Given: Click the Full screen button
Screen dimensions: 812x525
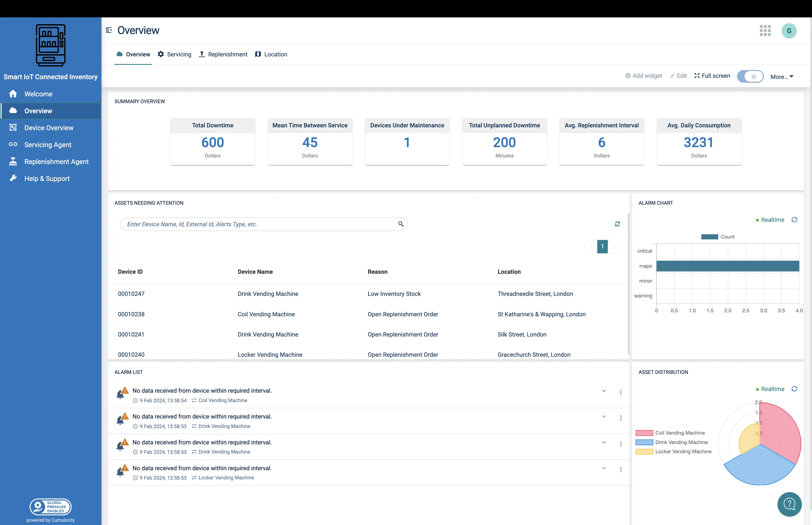Looking at the screenshot, I should (712, 76).
